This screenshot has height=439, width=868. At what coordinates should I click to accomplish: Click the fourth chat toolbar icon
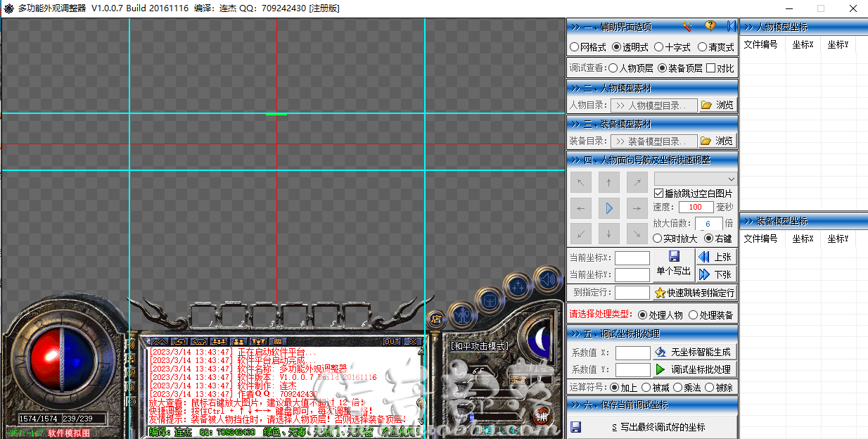pyautogui.click(x=219, y=342)
